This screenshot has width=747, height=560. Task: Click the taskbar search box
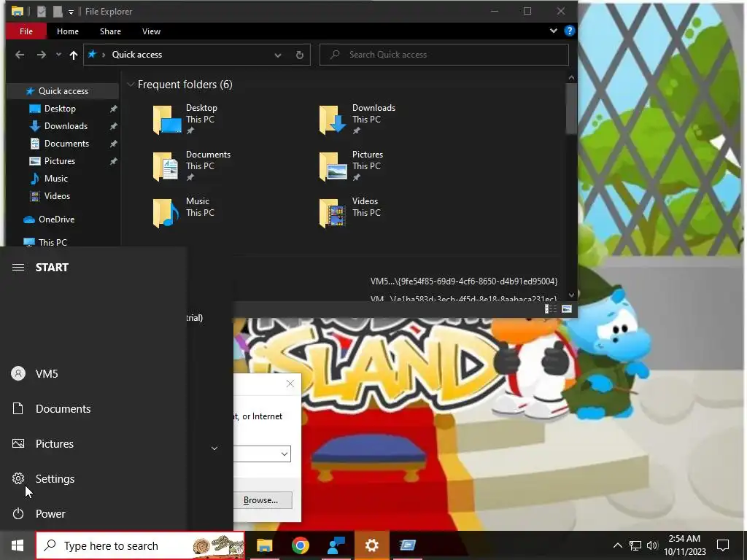click(x=140, y=545)
